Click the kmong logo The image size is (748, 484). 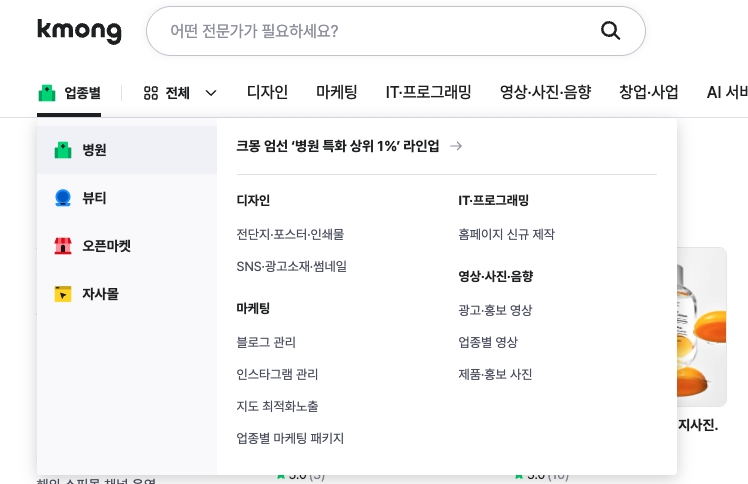point(79,31)
